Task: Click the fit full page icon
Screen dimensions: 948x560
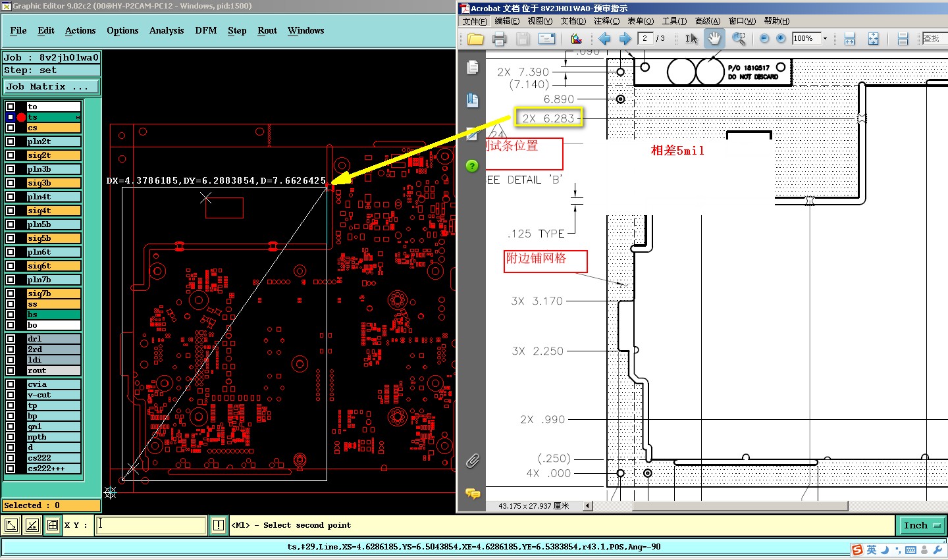Action: pyautogui.click(x=873, y=39)
